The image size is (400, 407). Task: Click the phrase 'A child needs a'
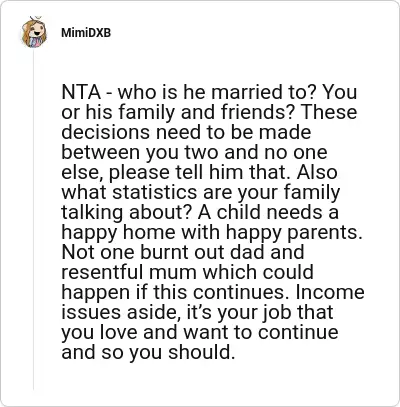(268, 212)
